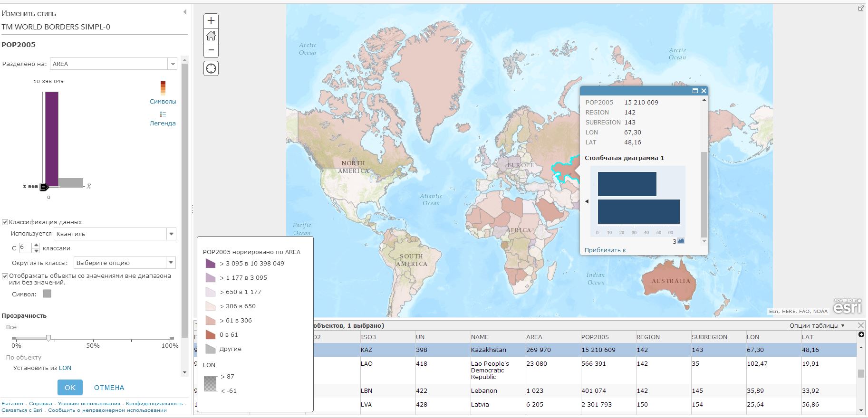Click the transparency slider handle
The image size is (868, 418).
(x=48, y=338)
